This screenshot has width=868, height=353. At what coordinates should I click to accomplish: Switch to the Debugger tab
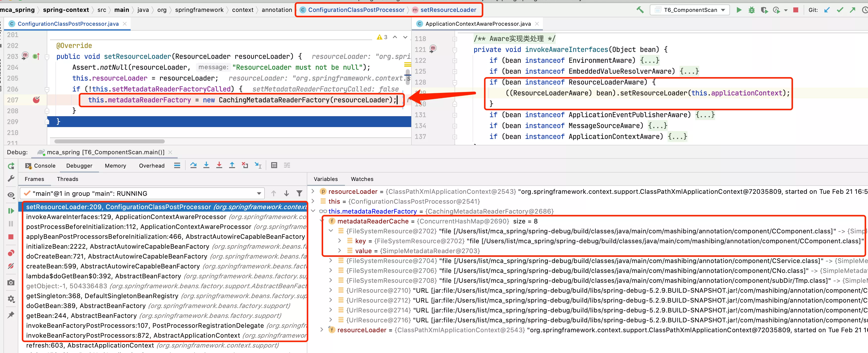pyautogui.click(x=79, y=166)
